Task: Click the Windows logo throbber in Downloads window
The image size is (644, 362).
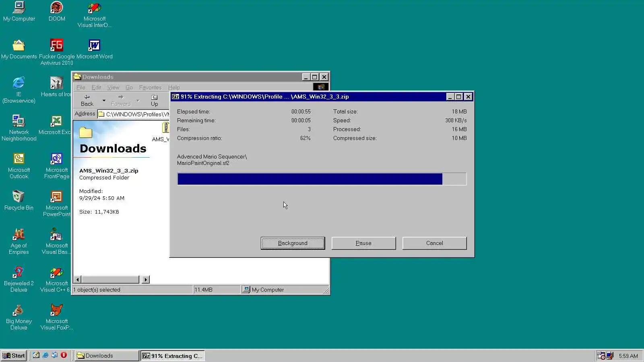Action: (x=321, y=87)
